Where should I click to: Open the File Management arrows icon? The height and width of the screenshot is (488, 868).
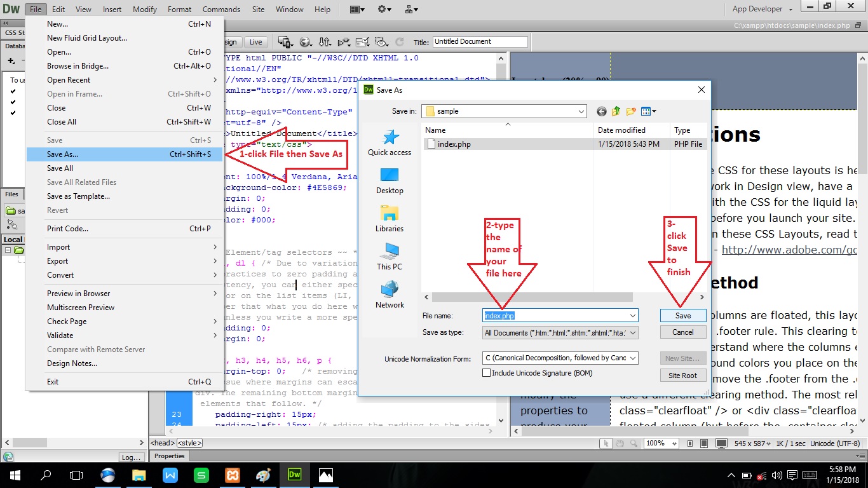point(325,42)
